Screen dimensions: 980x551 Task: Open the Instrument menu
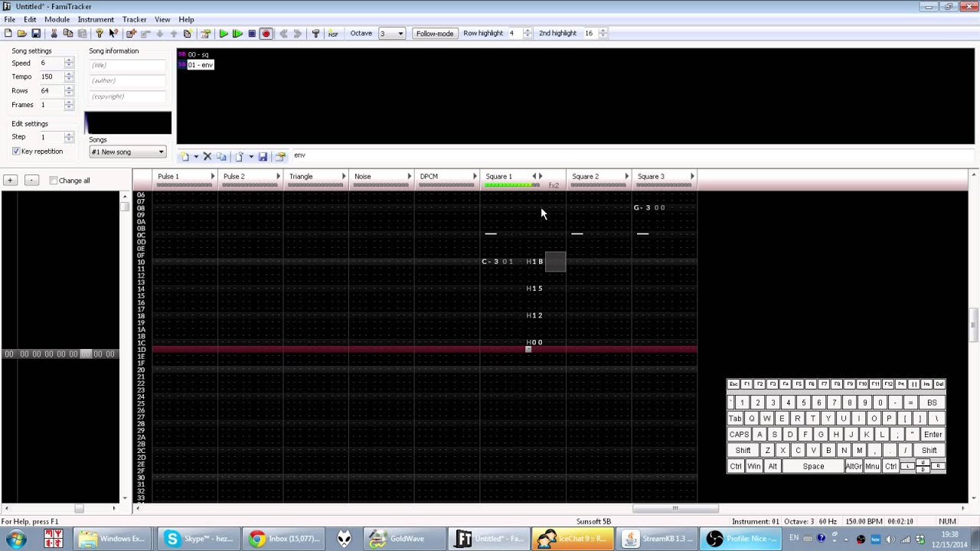tap(96, 19)
